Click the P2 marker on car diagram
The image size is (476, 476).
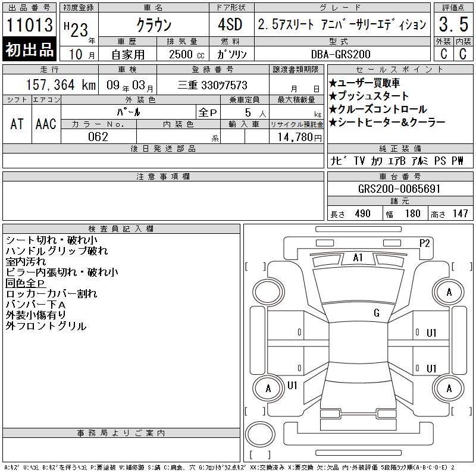click(424, 243)
